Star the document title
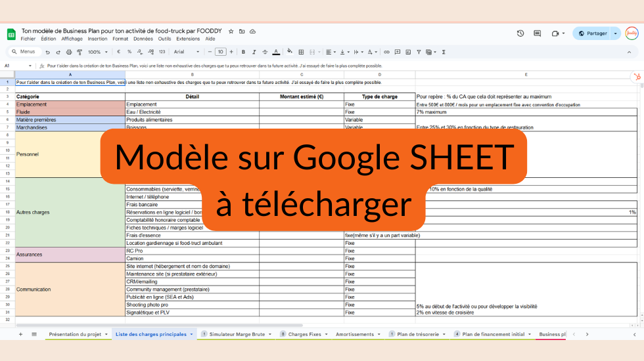Viewport: 644px width, 361px height. click(231, 31)
